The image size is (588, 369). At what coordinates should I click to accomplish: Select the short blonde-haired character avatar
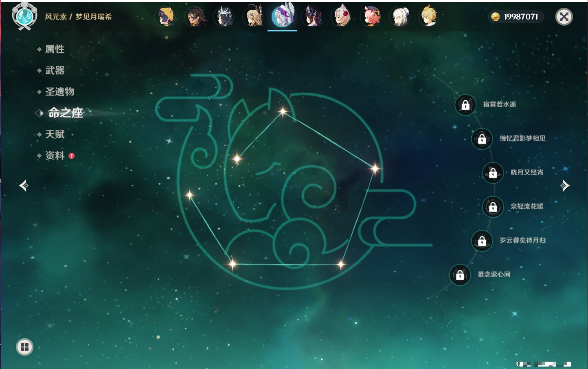click(x=429, y=17)
